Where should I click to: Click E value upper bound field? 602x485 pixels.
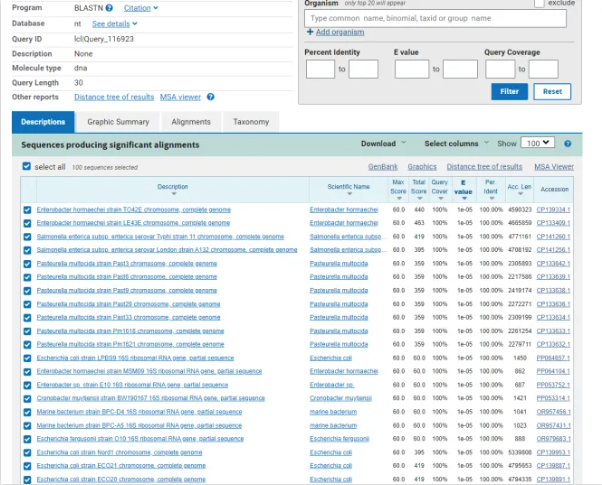460,69
